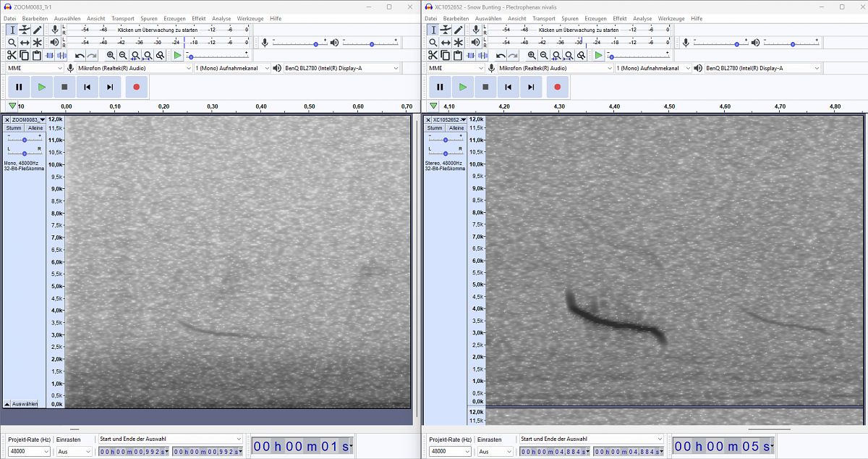Screen dimensions: 868x459
Task: Click the Record button in Snow Bunting window
Action: point(557,87)
